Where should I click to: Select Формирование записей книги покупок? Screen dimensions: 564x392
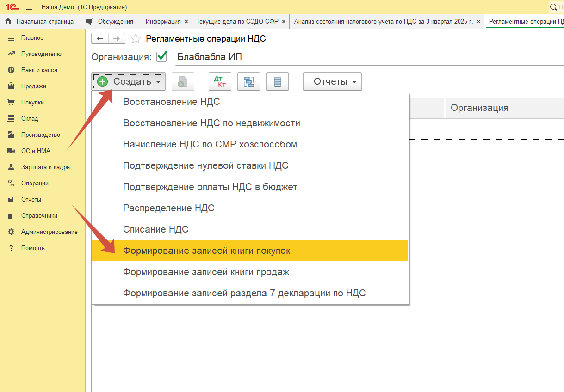[206, 251]
